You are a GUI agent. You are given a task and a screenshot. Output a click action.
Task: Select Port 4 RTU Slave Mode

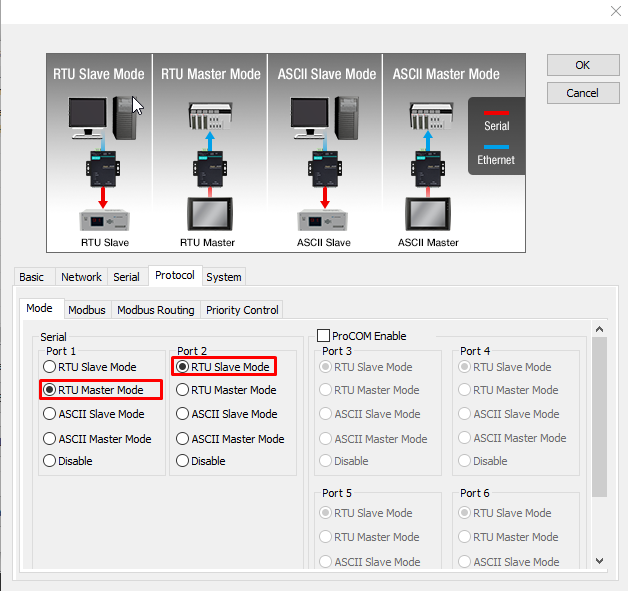(505, 367)
